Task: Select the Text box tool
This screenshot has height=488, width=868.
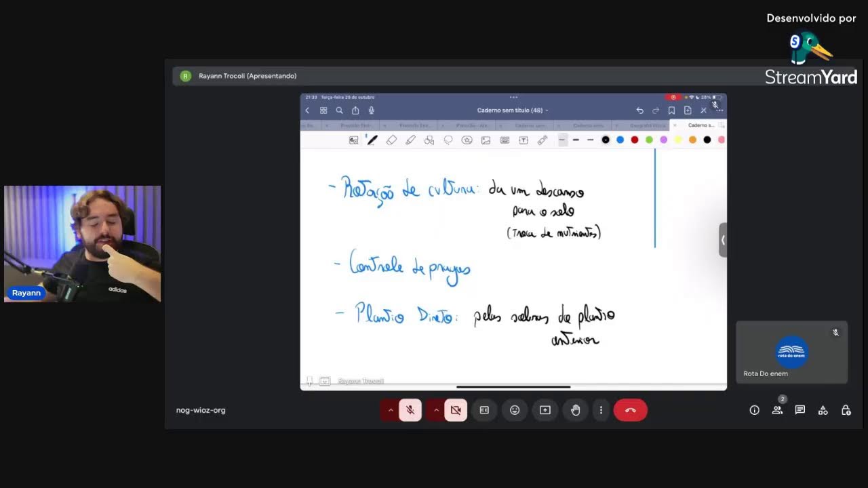Action: coord(524,140)
